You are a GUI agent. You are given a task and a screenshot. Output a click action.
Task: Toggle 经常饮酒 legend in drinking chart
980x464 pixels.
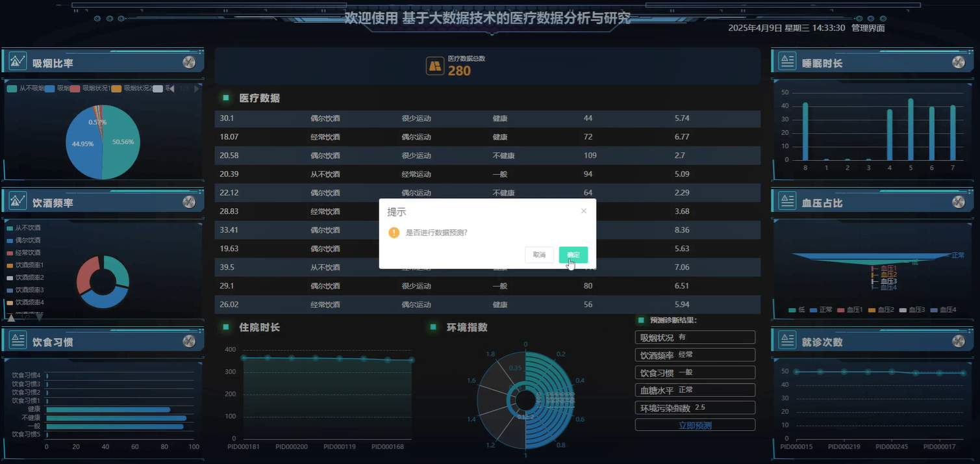click(23, 253)
